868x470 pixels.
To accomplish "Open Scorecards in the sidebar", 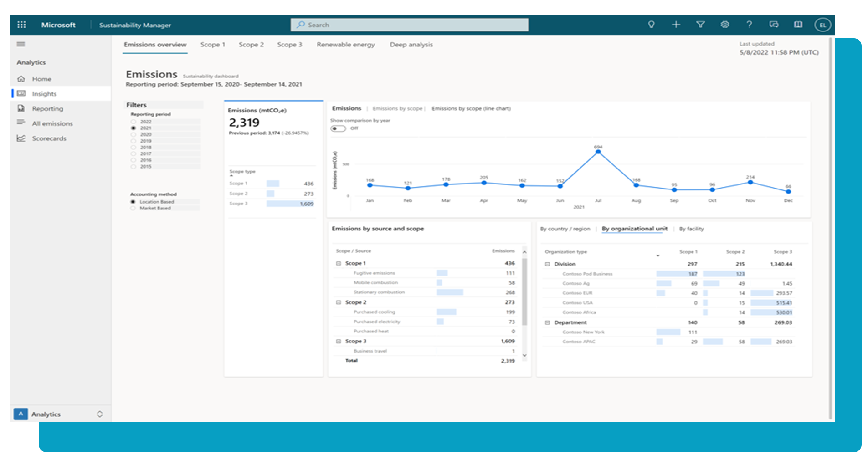I will [49, 138].
